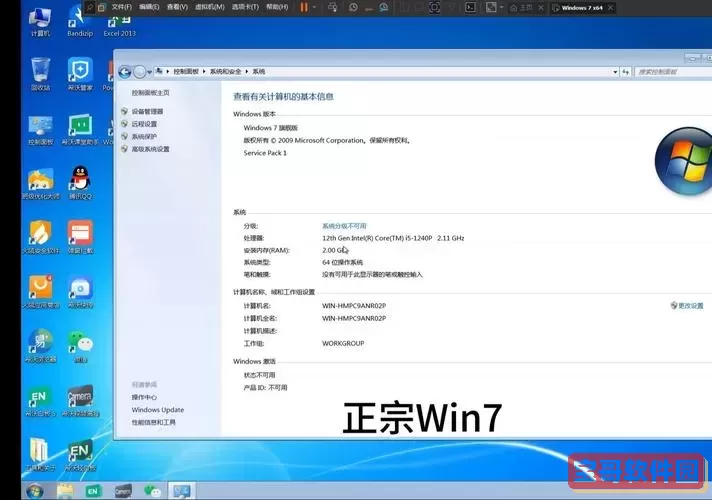Select the blue shield security desktop icon
This screenshot has height=500, width=712.
tap(80, 74)
